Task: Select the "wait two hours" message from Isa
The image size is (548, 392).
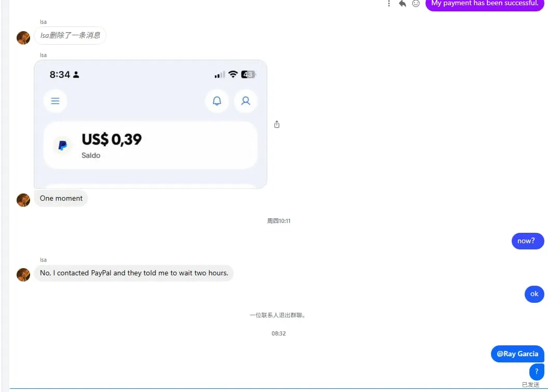Action: [x=134, y=273]
